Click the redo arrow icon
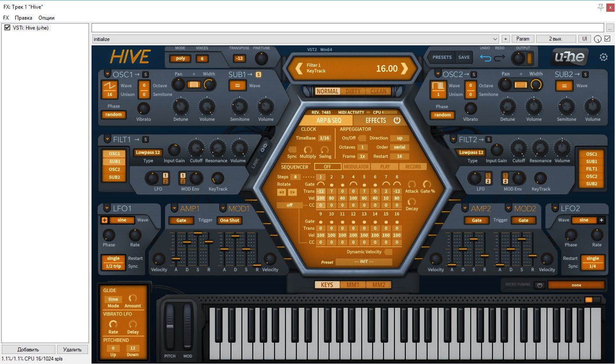This screenshot has height=364, width=615. click(499, 58)
